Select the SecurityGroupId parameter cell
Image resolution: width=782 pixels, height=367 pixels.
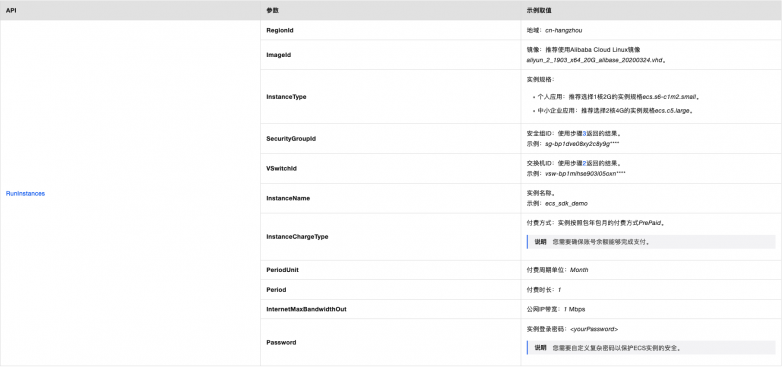click(391, 139)
